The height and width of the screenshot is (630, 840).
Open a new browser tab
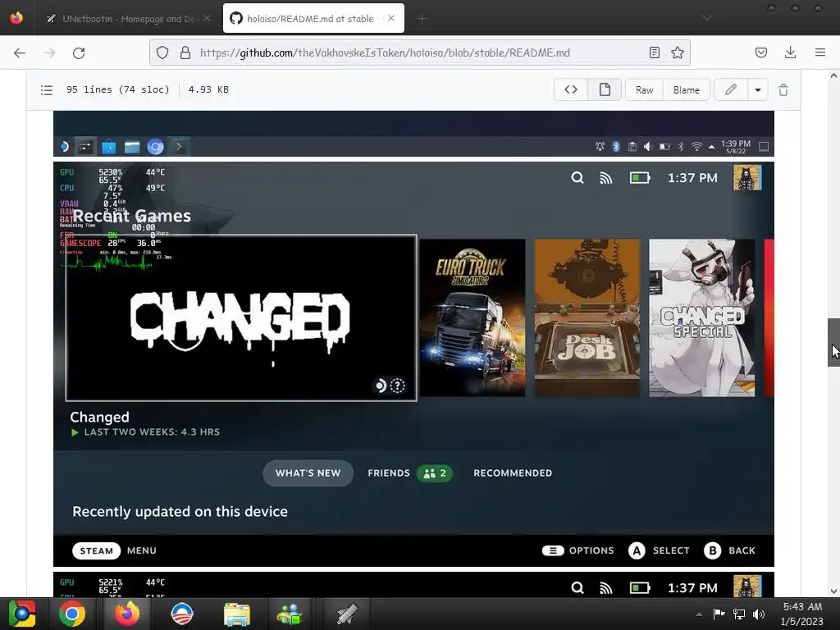click(x=422, y=19)
